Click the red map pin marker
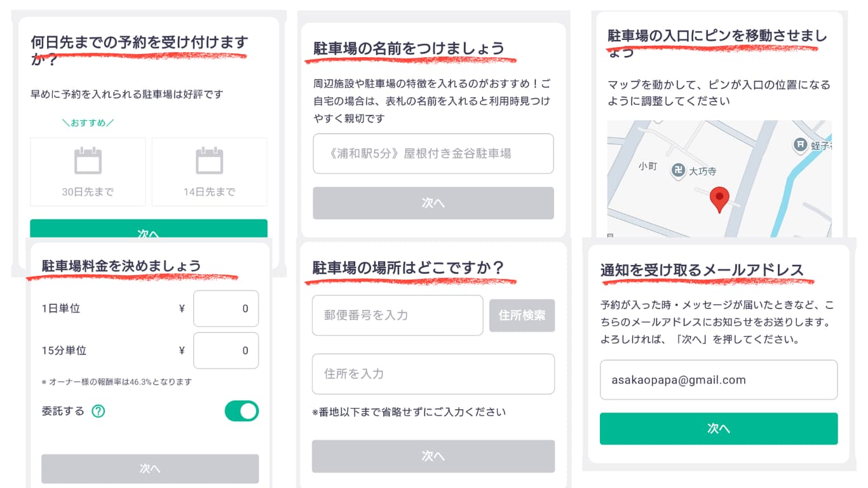Screen dimensions: 868x488 pyautogui.click(x=719, y=200)
